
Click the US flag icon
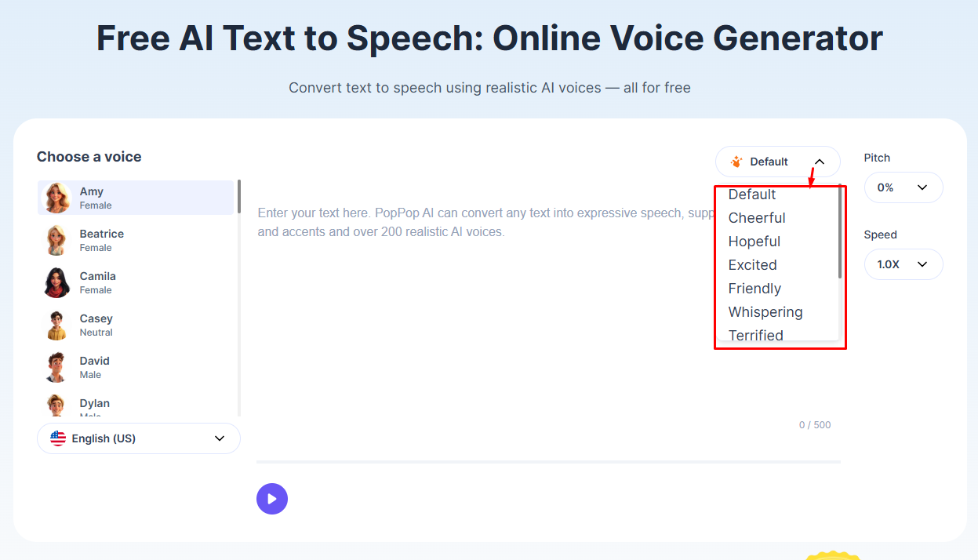click(x=58, y=438)
